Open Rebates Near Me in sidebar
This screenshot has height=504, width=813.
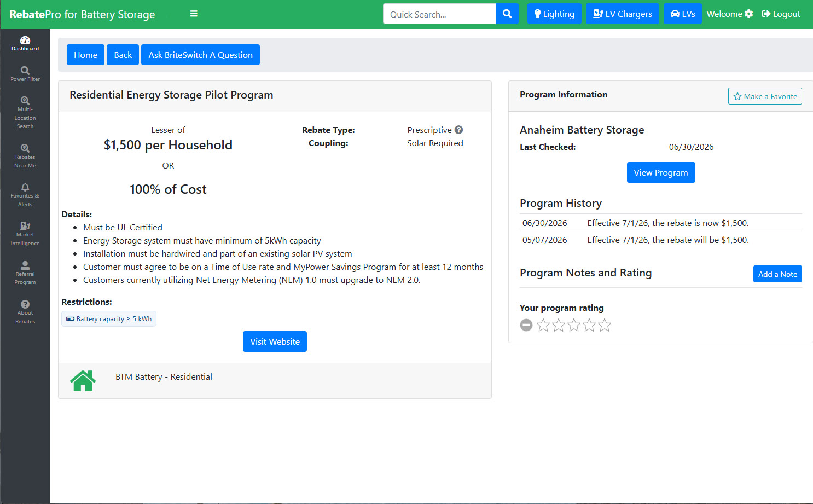tap(25, 156)
